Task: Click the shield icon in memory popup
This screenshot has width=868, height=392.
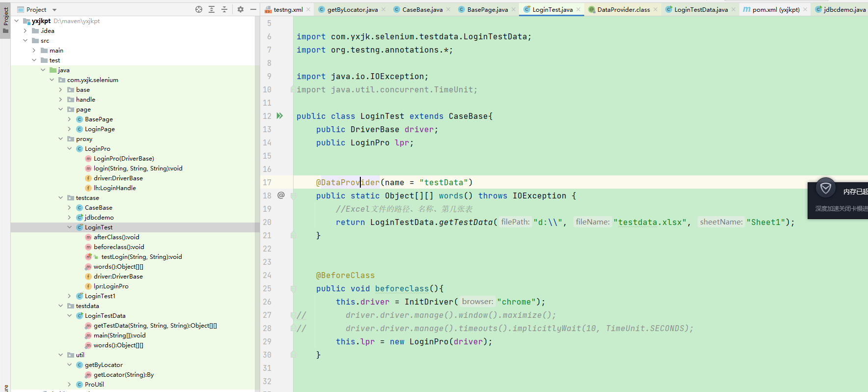Action: coord(826,188)
